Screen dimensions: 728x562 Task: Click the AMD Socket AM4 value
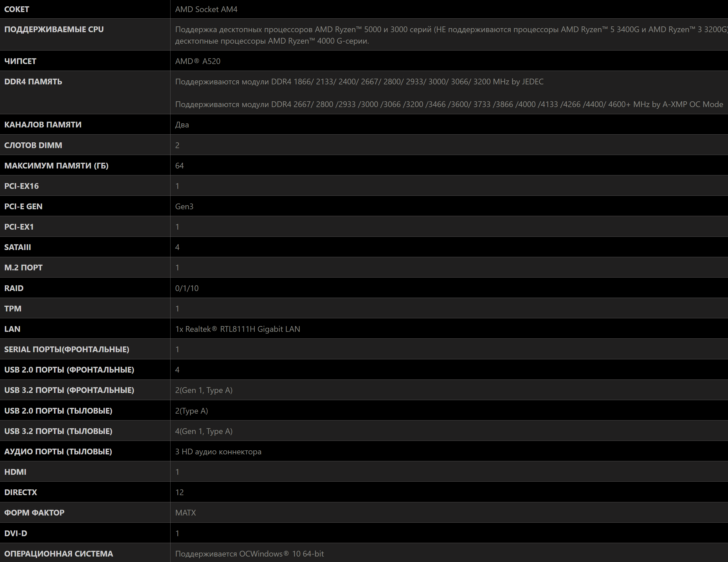pos(206,9)
